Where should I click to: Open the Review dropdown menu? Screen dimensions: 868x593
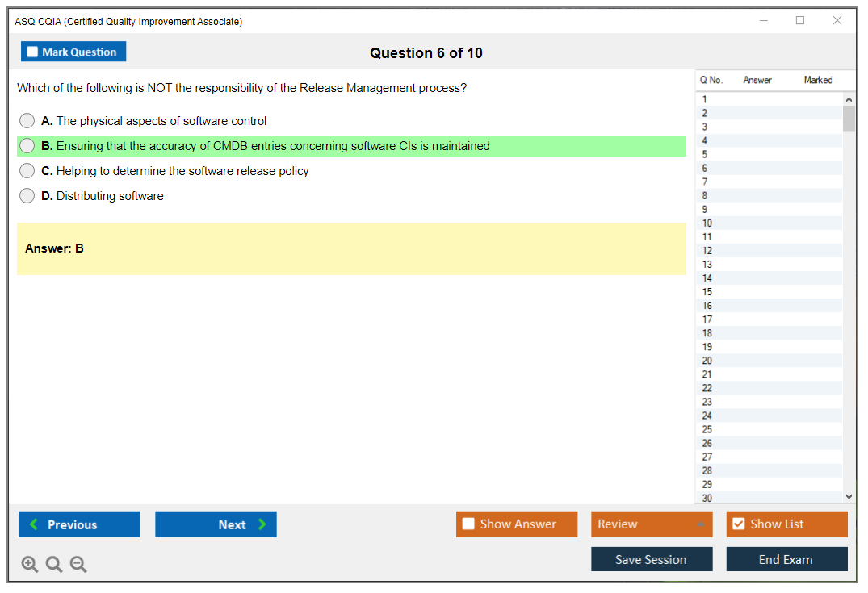point(651,524)
